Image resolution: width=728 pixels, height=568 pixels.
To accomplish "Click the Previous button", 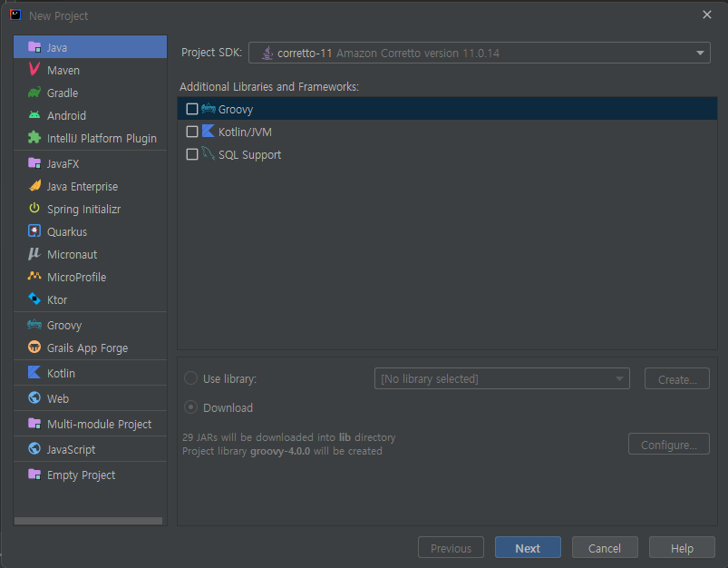I will 451,547.
